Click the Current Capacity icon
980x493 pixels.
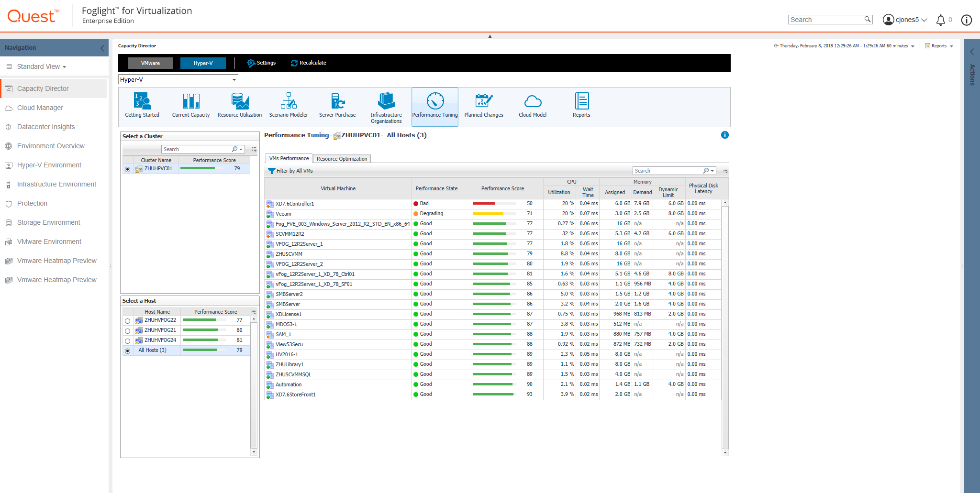click(x=191, y=101)
